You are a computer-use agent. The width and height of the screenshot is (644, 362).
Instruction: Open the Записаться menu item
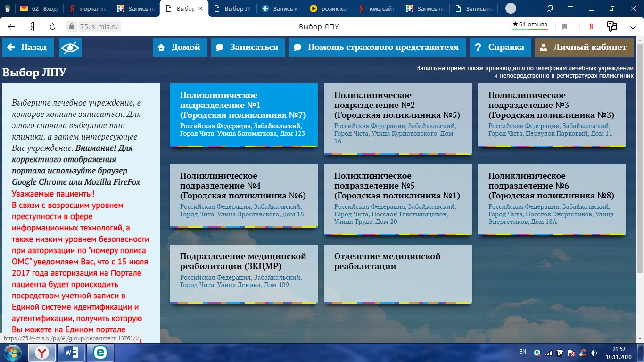(x=248, y=48)
